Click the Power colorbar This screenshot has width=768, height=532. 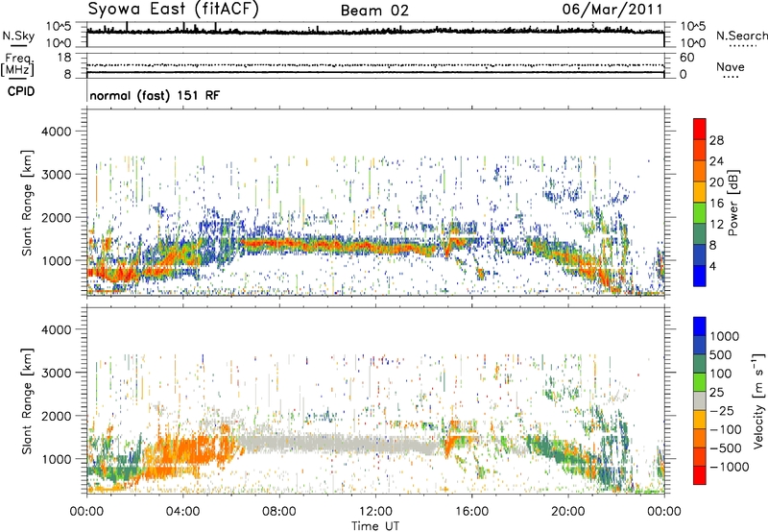(x=700, y=203)
